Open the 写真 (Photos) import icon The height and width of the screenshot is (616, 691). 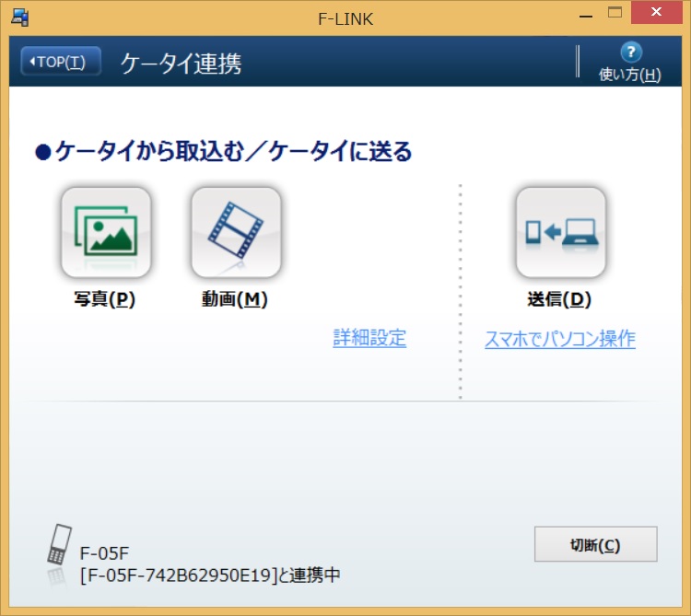tap(106, 233)
